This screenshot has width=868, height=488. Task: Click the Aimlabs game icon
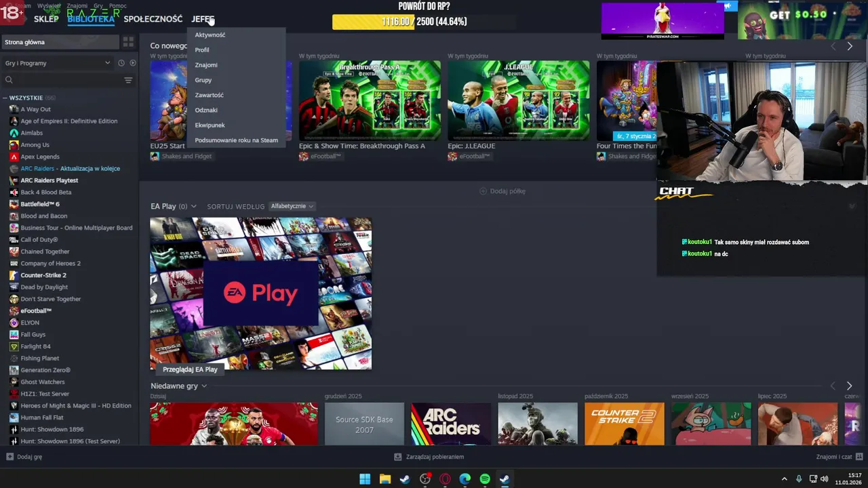14,133
